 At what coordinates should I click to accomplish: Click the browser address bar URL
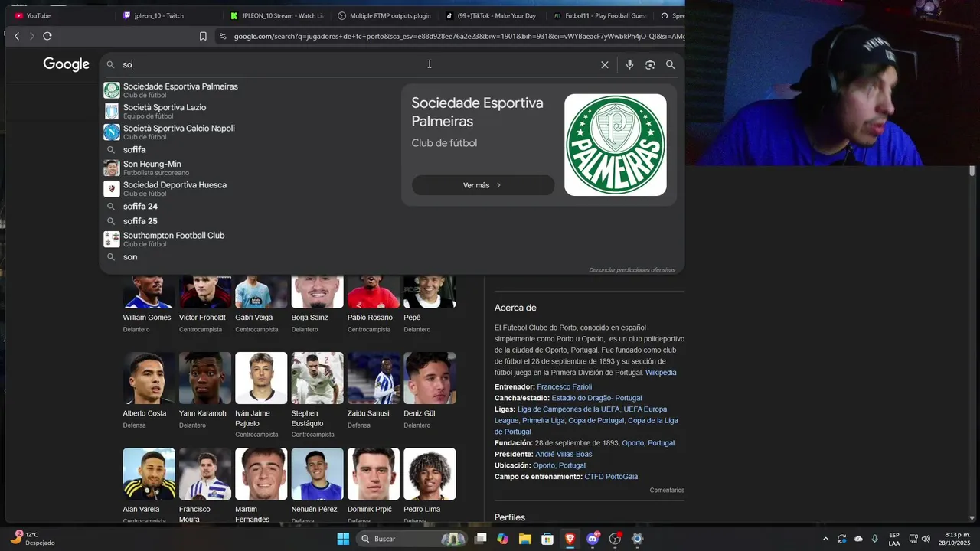tap(458, 36)
